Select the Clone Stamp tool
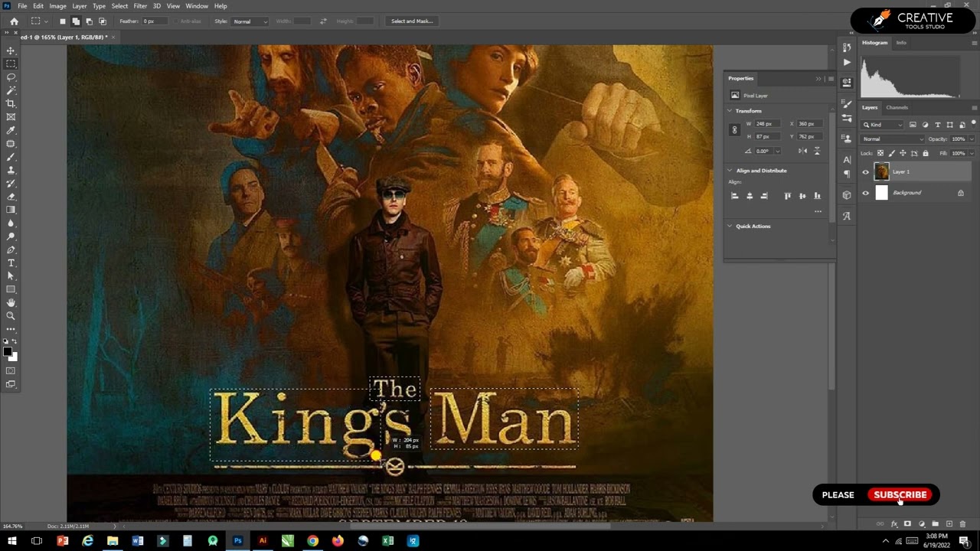This screenshot has width=980, height=551. point(11,170)
